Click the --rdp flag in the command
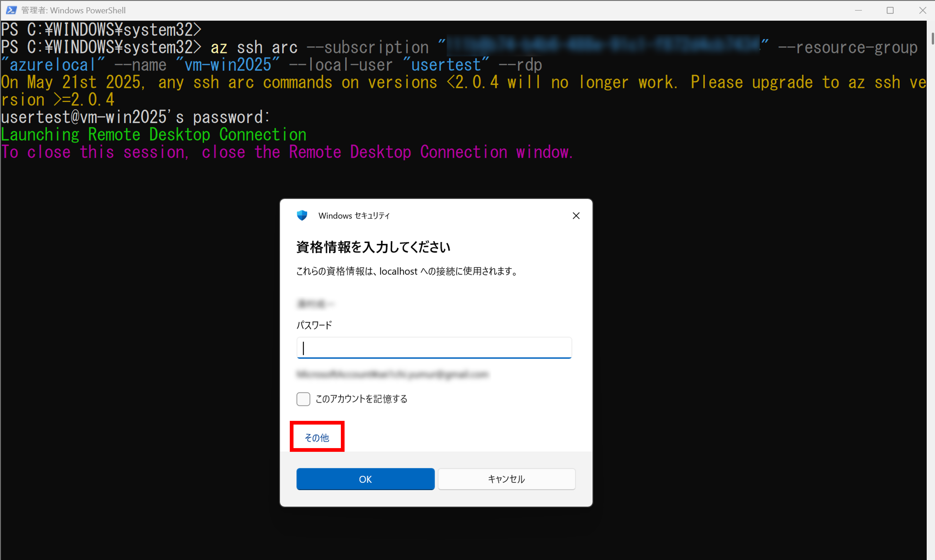The height and width of the screenshot is (560, 935). click(521, 65)
